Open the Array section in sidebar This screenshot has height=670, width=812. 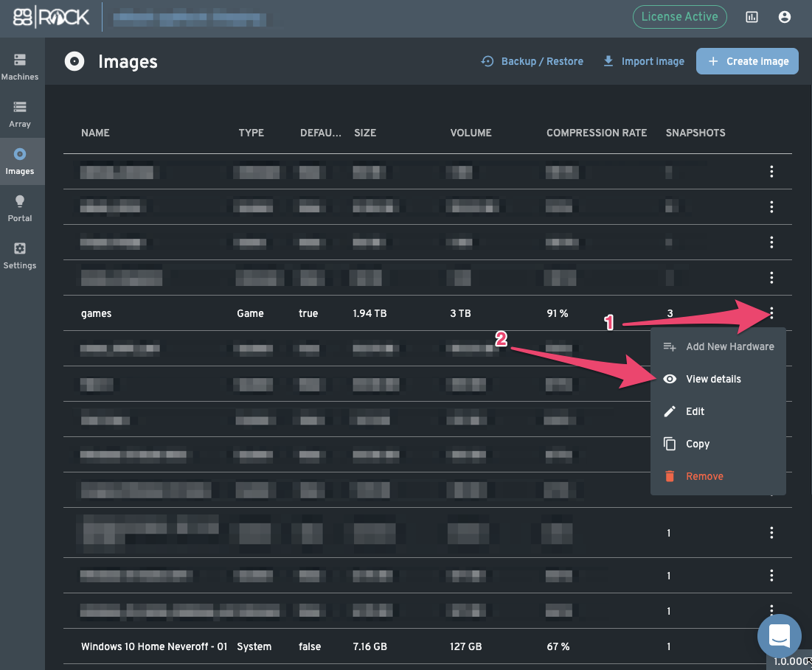tap(20, 114)
